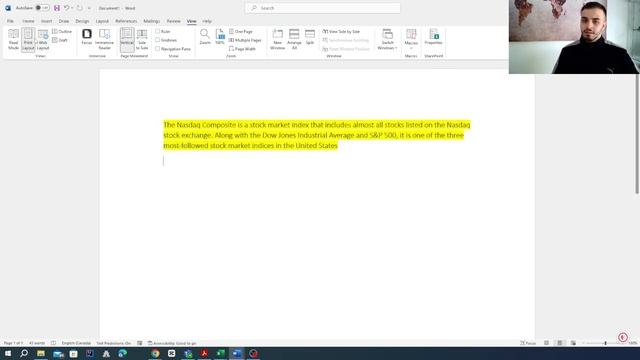Switch to the Layout tab
This screenshot has width=640, height=360.
coord(102,21)
